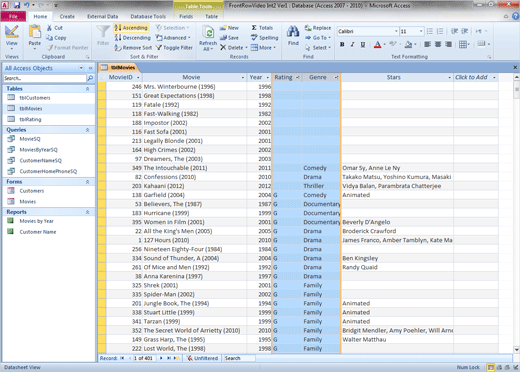Align text right in Text Formatting
The image size is (520, 372).
coord(449,44)
